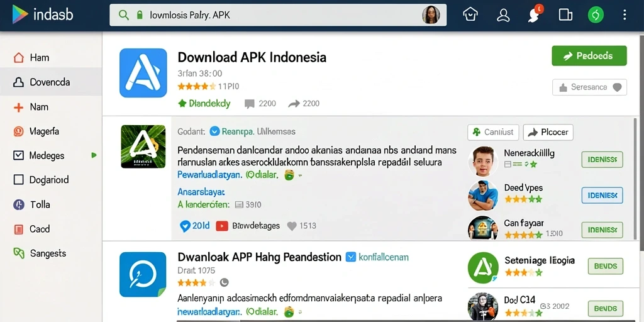Click the gray heart 1513 icon
The height and width of the screenshot is (322, 644).
coord(292,226)
